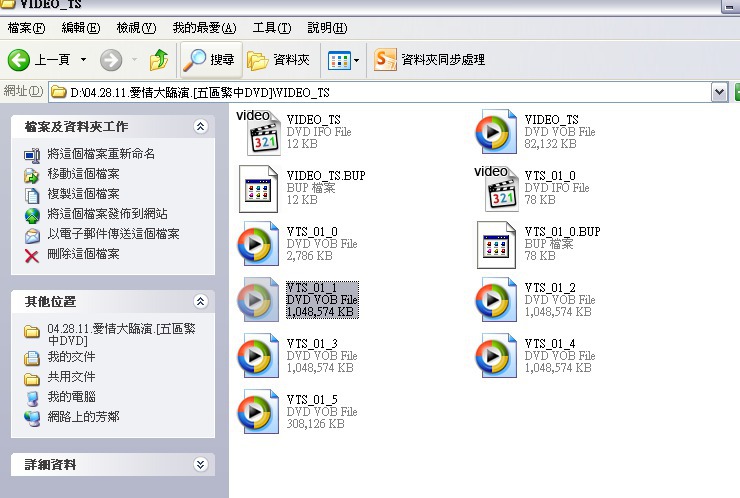Select VIDEO_TS DVD IFO file icon
Screen dimensions: 740x498
tap(259, 133)
